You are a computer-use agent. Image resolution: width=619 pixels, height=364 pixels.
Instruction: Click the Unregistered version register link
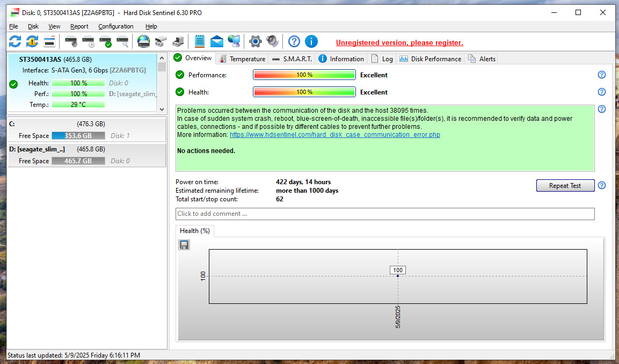(x=399, y=42)
